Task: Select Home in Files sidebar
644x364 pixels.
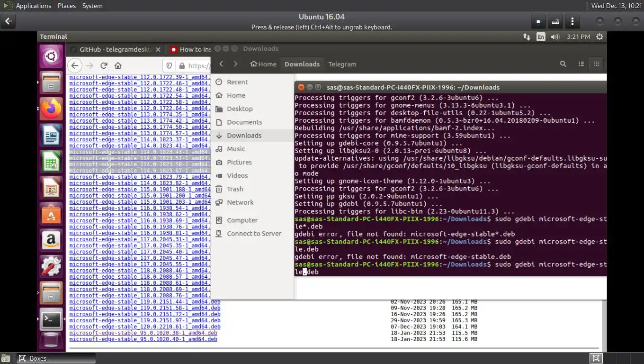Action: click(252, 95)
